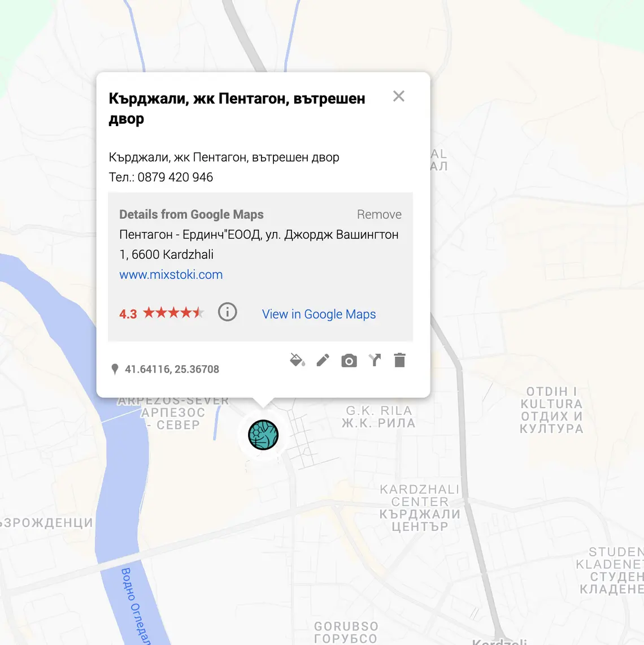
Task: Click the 4.3 star rating
Action: coord(161,313)
